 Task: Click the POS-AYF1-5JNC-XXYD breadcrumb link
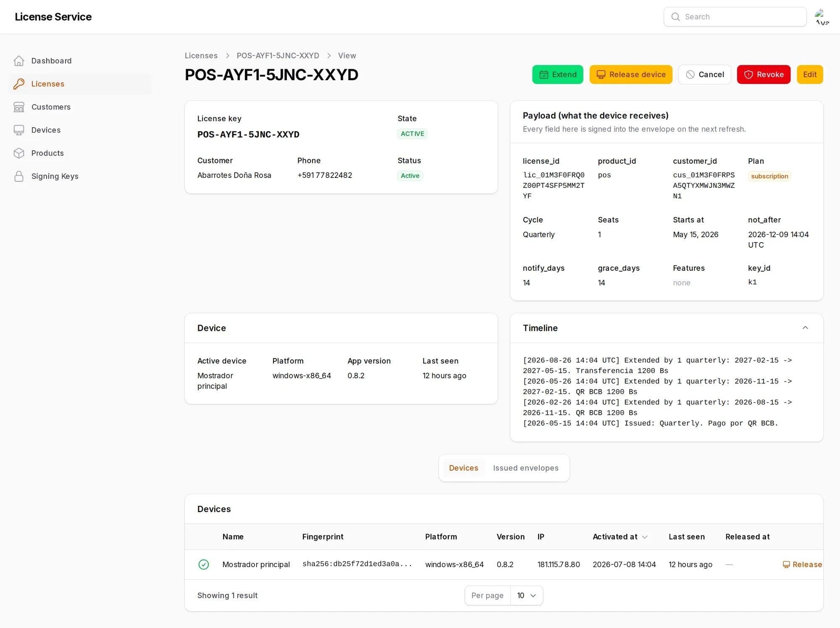278,56
